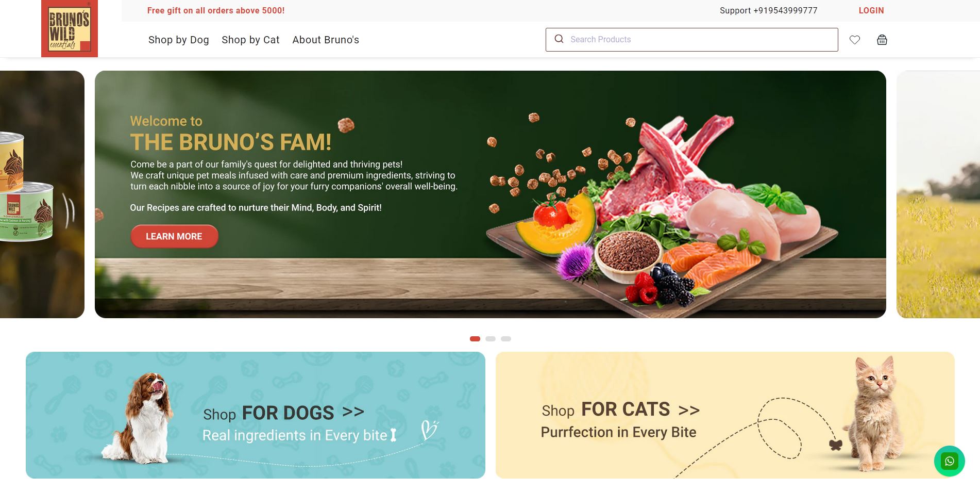Viewport: 980px width, 492px height.
Task: Focus the Search Products field
Action: pos(692,40)
